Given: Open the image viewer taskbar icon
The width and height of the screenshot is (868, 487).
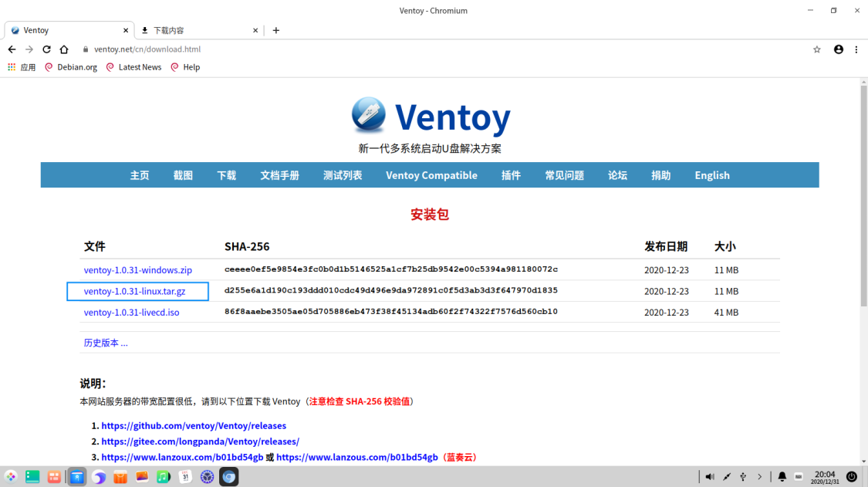Looking at the screenshot, I should click(x=142, y=476).
